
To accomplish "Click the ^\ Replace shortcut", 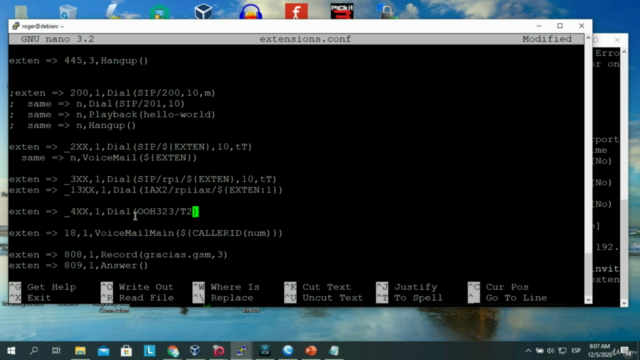I will (x=223, y=298).
